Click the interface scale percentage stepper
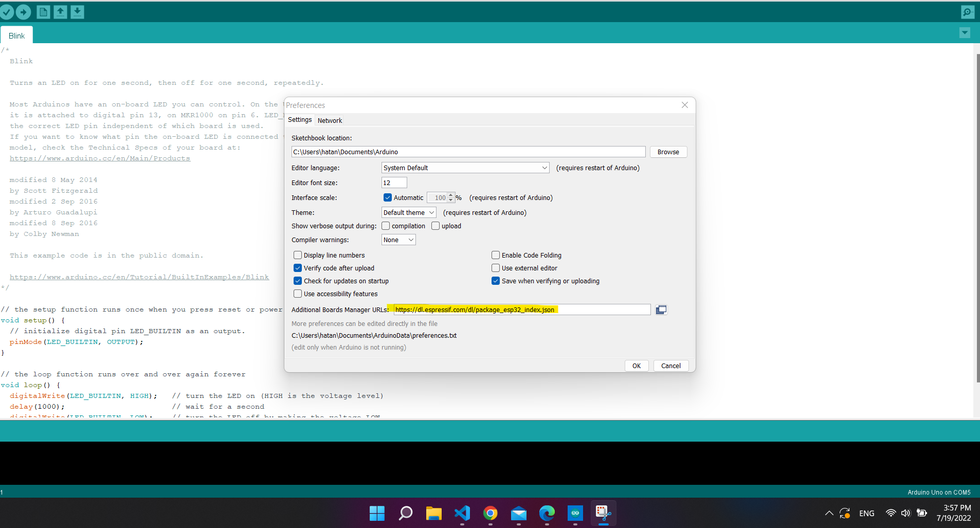 click(x=451, y=197)
